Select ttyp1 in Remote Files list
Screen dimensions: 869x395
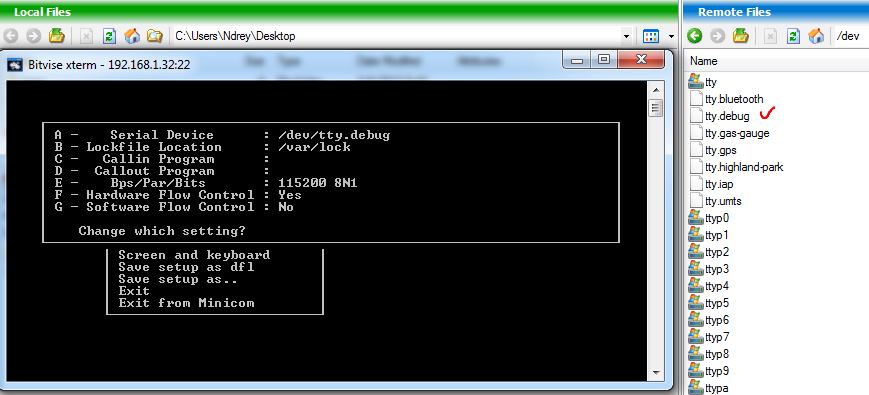tap(717, 235)
